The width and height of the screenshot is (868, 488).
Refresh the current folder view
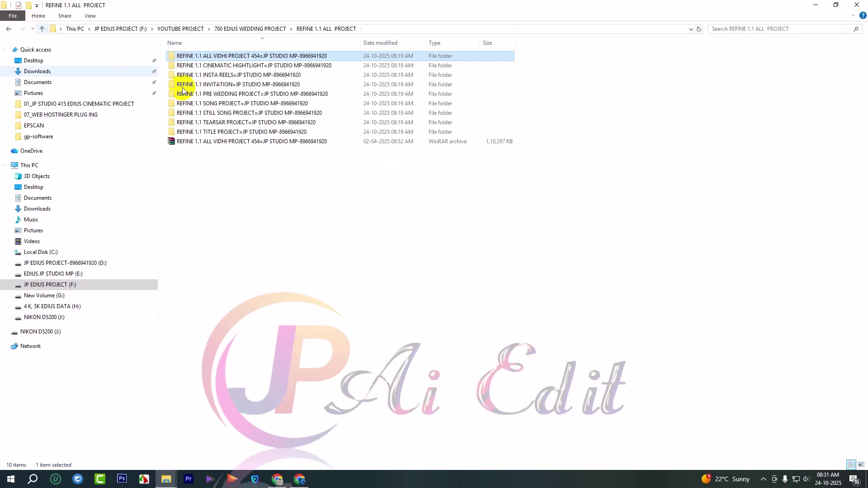pyautogui.click(x=698, y=29)
